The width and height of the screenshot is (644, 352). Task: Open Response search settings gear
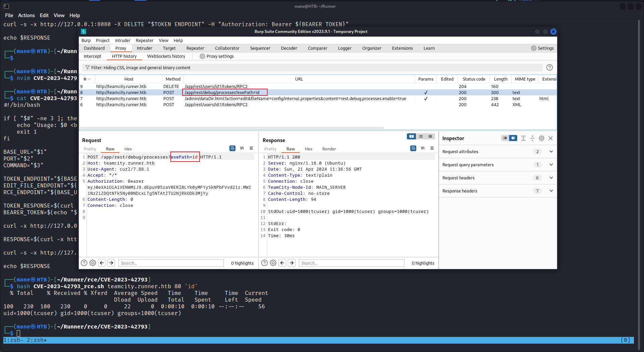coord(273,263)
